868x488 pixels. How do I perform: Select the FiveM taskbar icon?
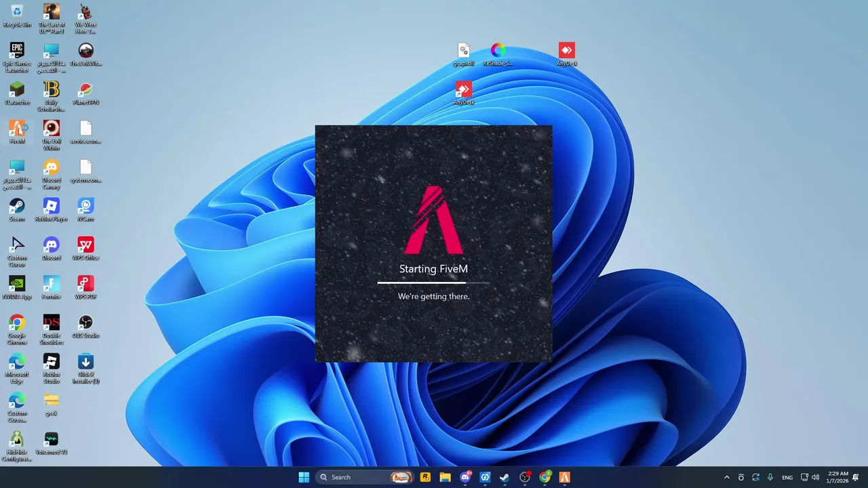point(564,477)
